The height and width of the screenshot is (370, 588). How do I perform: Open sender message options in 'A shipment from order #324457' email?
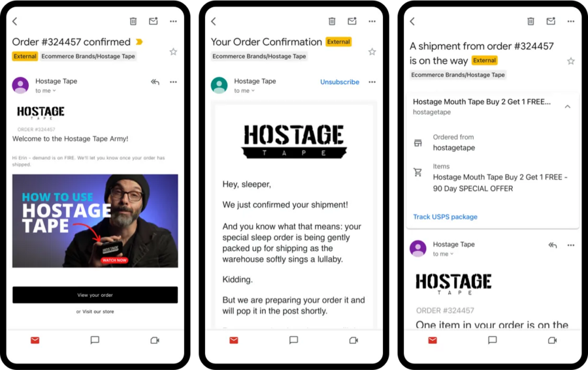click(571, 245)
